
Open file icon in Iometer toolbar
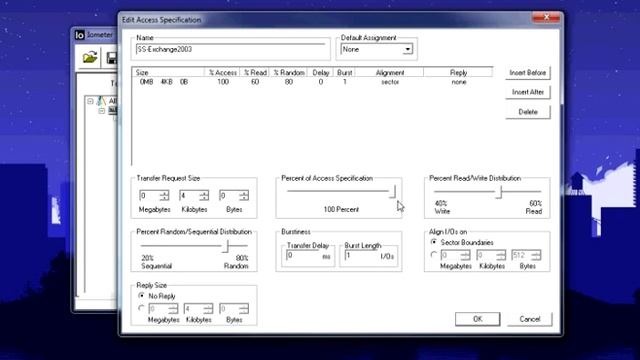click(x=90, y=57)
